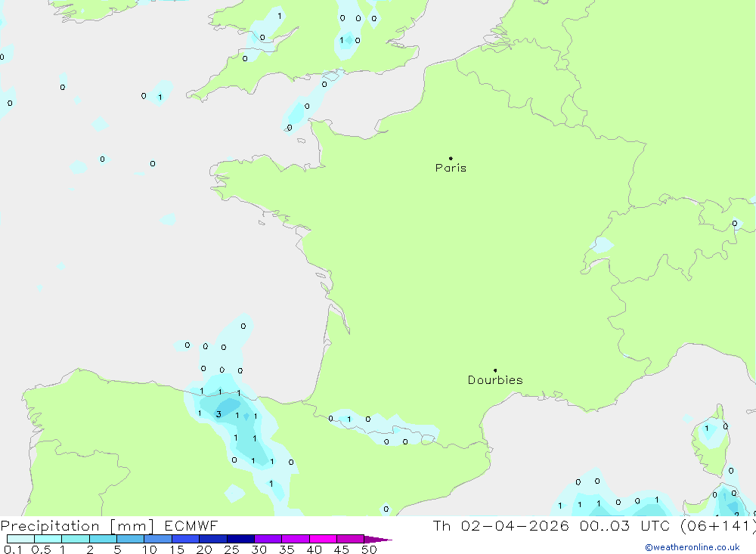Pick the 25–30 mm navy legend swatch
Image resolution: width=756 pixels, height=554 pixels.
(240, 539)
